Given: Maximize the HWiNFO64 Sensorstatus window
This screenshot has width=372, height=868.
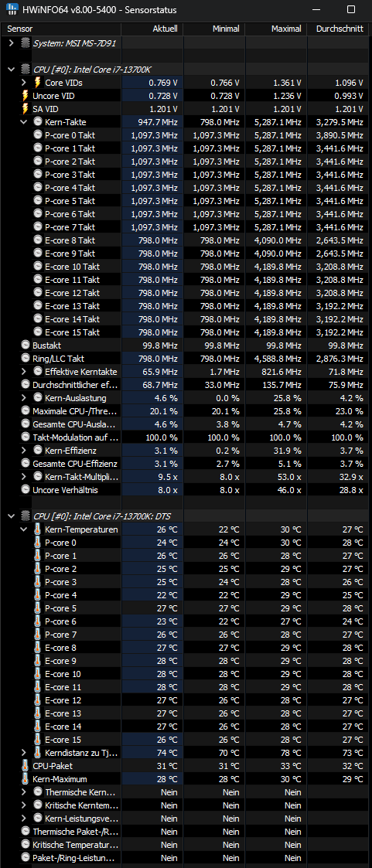Looking at the screenshot, I should coord(351,9).
